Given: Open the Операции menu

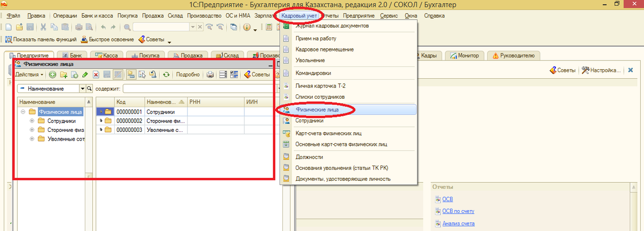Looking at the screenshot, I should pos(65,16).
